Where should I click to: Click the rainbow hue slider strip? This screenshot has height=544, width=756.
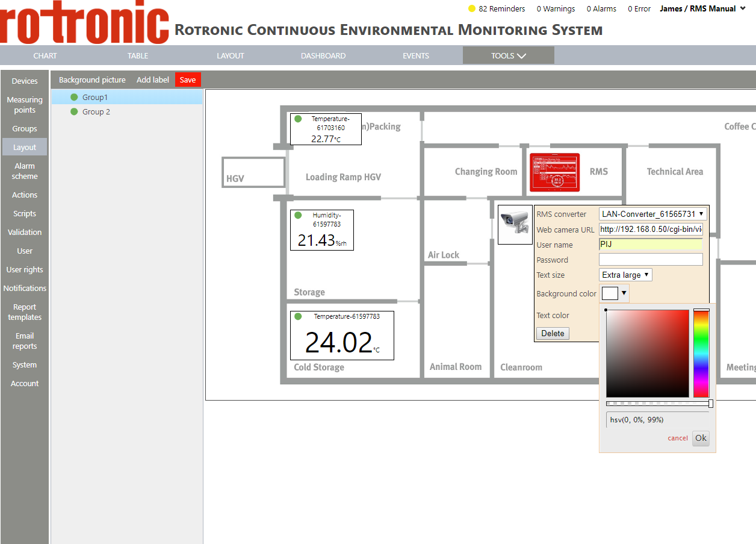701,353
